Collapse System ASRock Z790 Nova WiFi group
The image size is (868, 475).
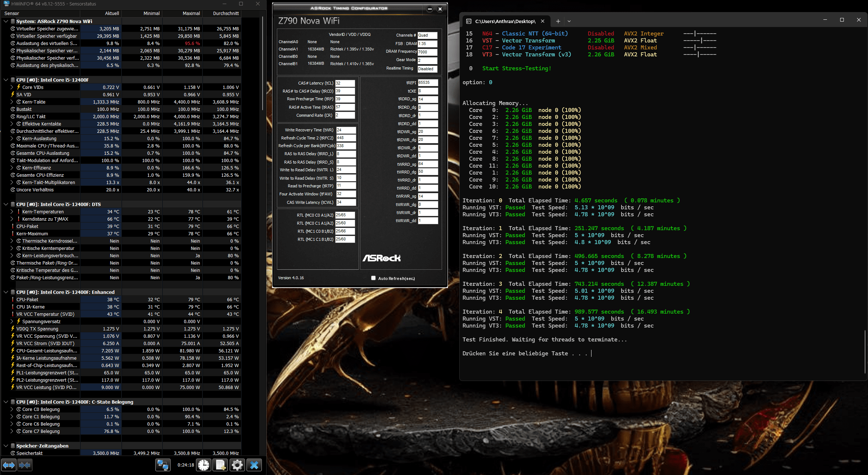pos(6,21)
